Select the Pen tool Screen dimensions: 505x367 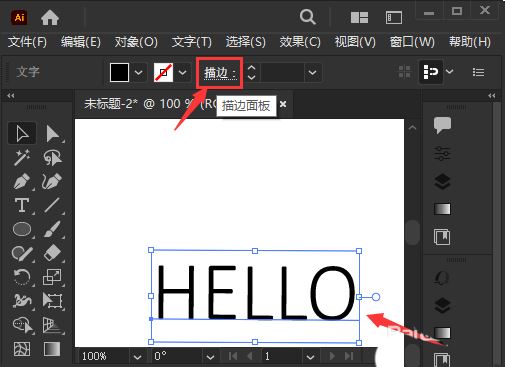pos(22,181)
